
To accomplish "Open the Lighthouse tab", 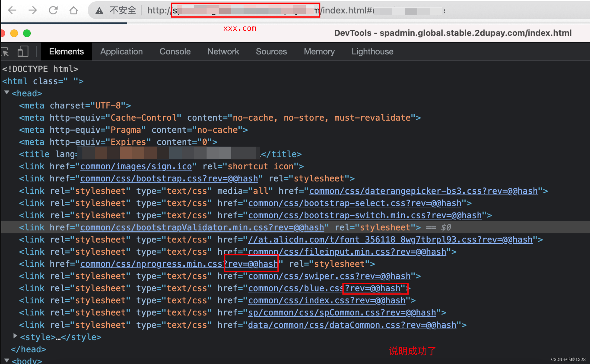I will pyautogui.click(x=372, y=52).
